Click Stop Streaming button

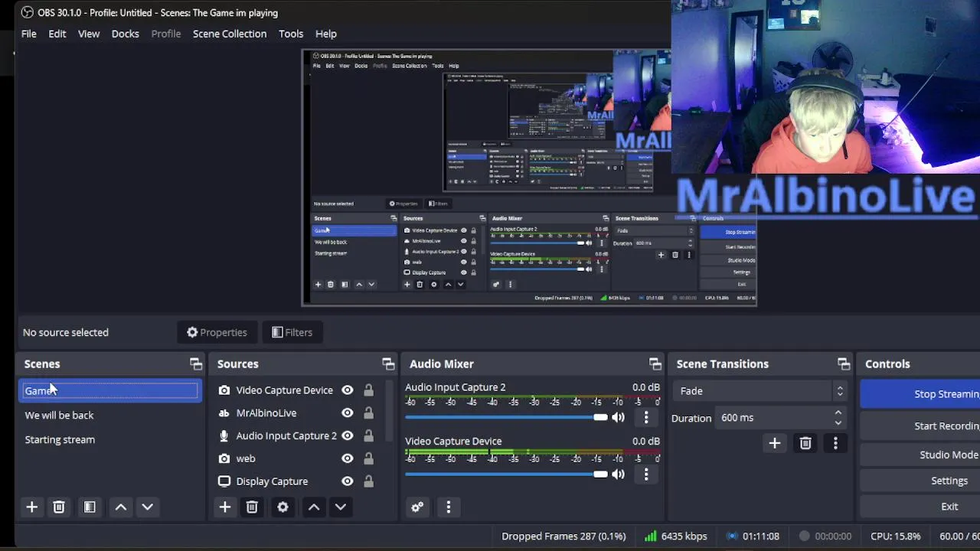click(920, 394)
